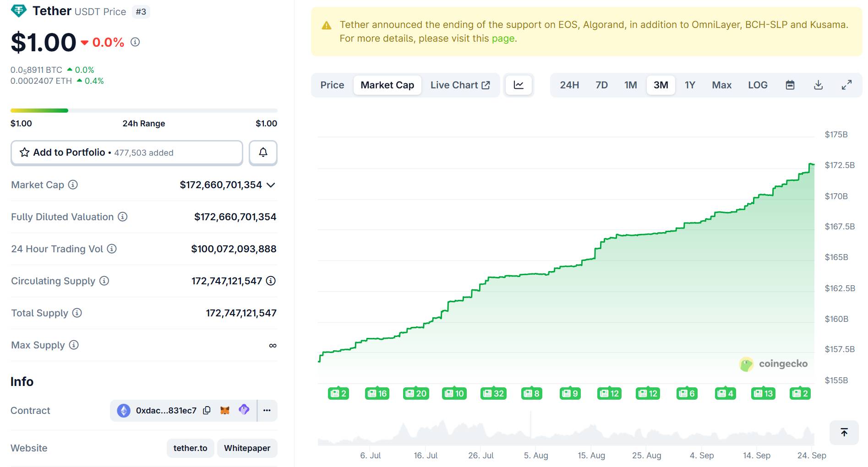Image resolution: width=868 pixels, height=467 pixels.
Task: Toggle the LOG scale option
Action: (758, 85)
